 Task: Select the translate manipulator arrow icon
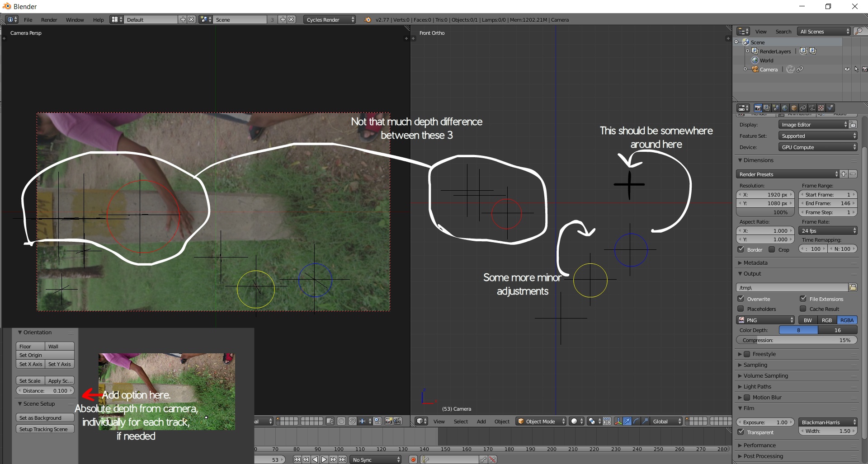(627, 421)
